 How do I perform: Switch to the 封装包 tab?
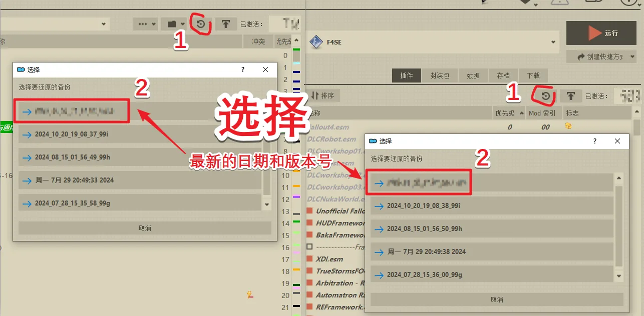click(x=440, y=75)
